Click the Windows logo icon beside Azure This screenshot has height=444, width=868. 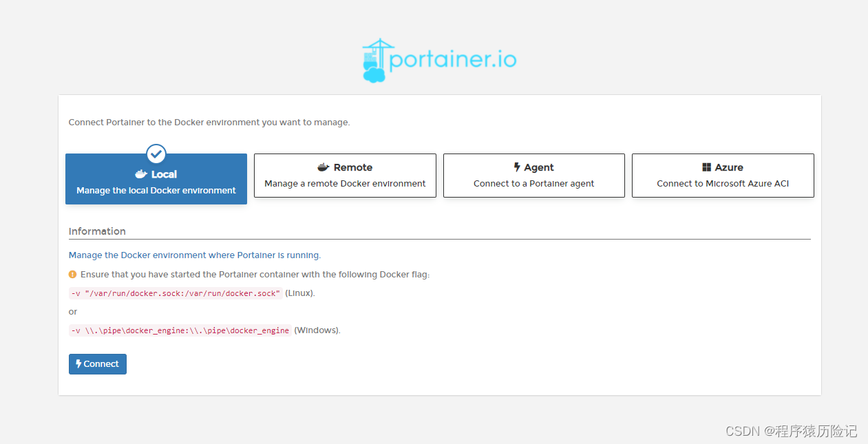(x=706, y=167)
